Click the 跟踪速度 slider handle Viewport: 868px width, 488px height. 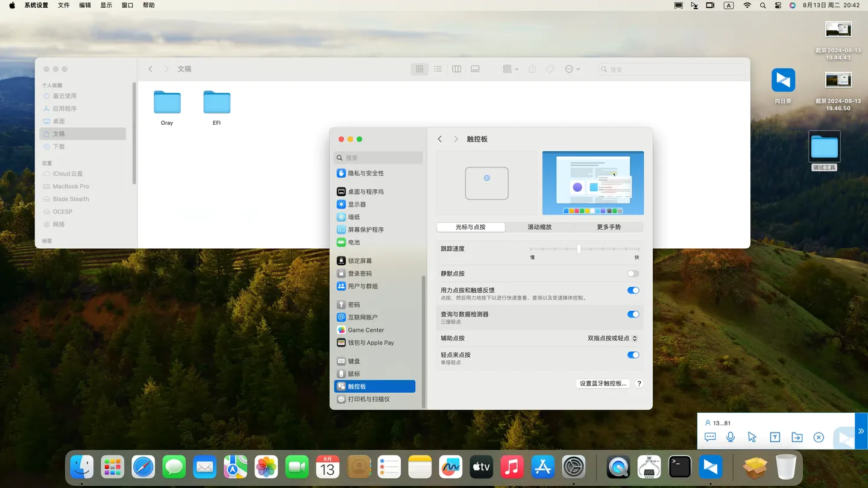click(579, 248)
